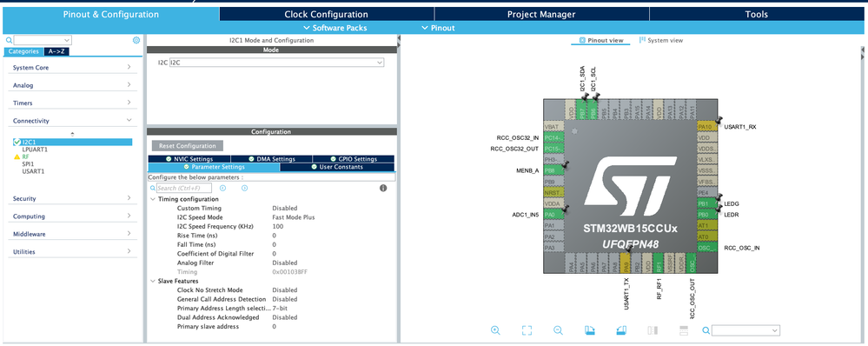Image resolution: width=868 pixels, height=346 pixels.
Task: Expand the System Core category
Action: pos(72,68)
